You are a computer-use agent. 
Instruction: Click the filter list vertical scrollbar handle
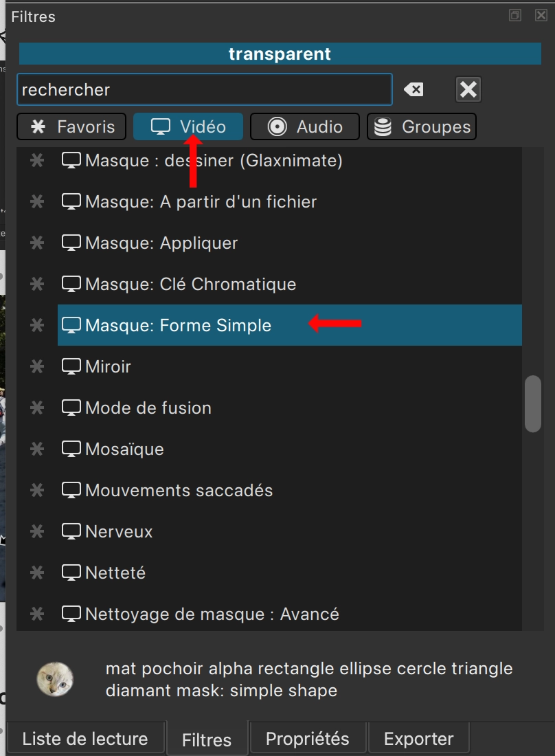(x=532, y=403)
